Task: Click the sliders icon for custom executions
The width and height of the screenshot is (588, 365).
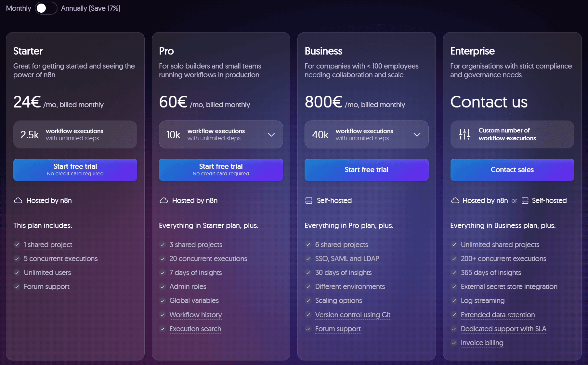Action: pyautogui.click(x=464, y=134)
